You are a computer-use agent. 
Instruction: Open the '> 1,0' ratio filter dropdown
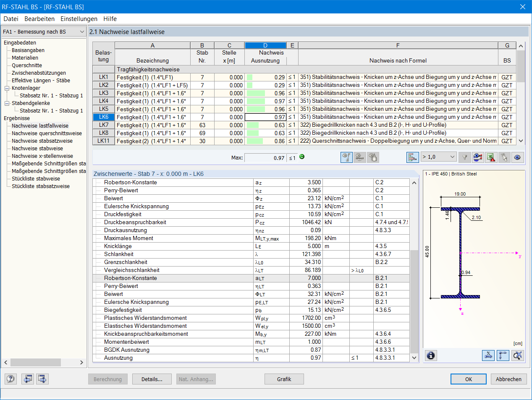[x=438, y=157]
